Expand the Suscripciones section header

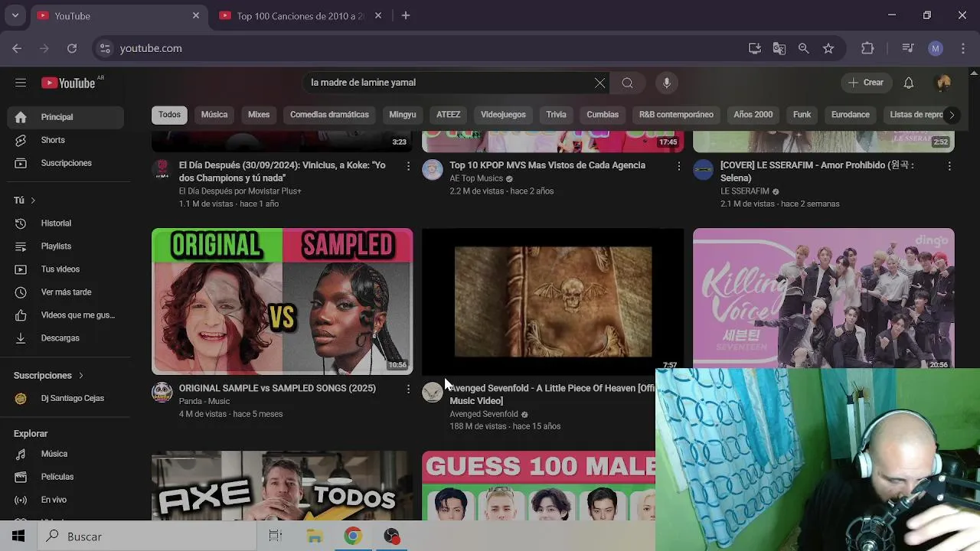point(48,376)
